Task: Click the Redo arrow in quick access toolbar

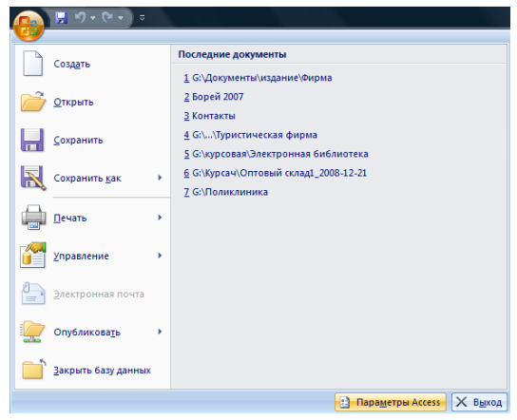Action: pyautogui.click(x=107, y=17)
